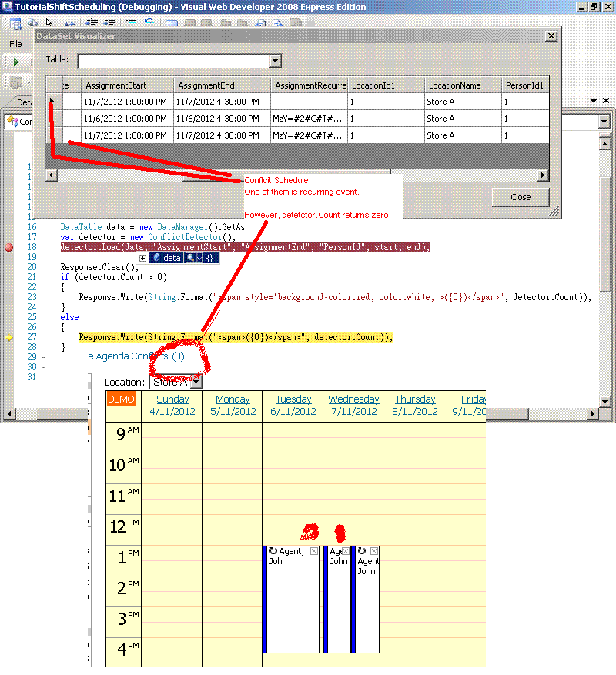Click the Close button in DataSet Visualizer
The image size is (616, 675).
coord(521,197)
